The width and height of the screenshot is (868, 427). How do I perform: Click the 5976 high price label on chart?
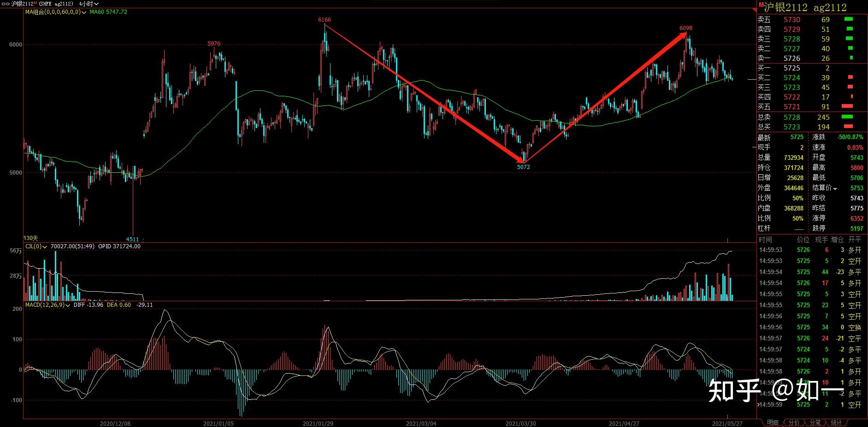tap(214, 44)
